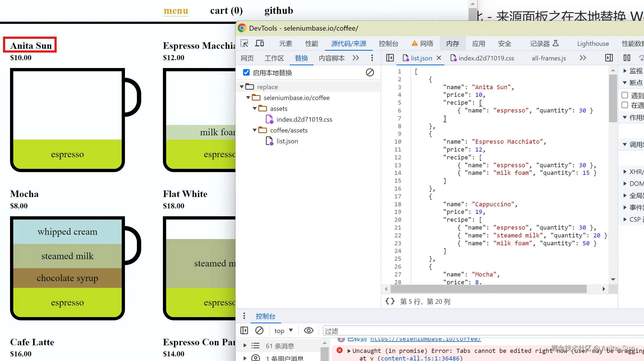644x361 pixels.
Task: Open the 工作区 sources tab
Action: pos(274,58)
